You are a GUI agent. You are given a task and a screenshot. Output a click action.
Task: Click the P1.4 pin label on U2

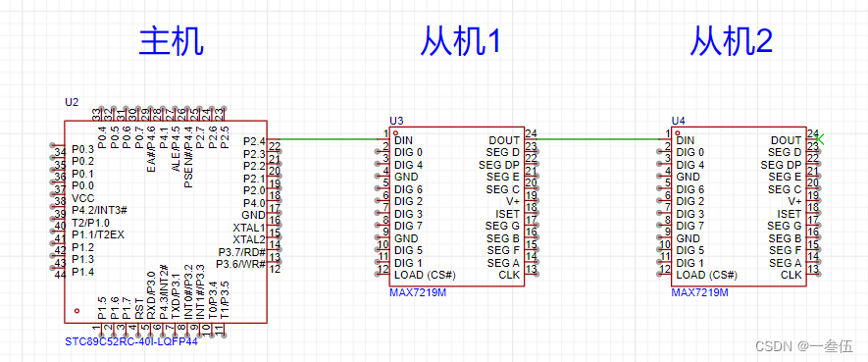[83, 272]
